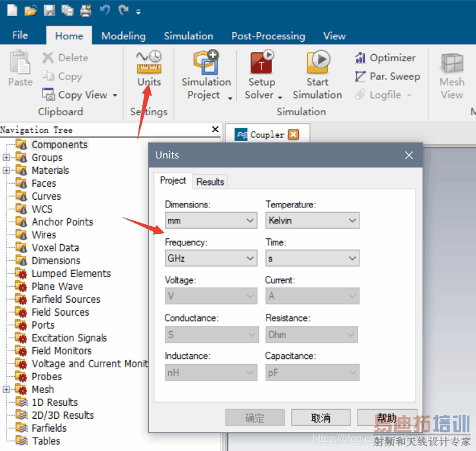Open the Par. Sweep tool
This screenshot has width=476, height=451.
coord(387,76)
